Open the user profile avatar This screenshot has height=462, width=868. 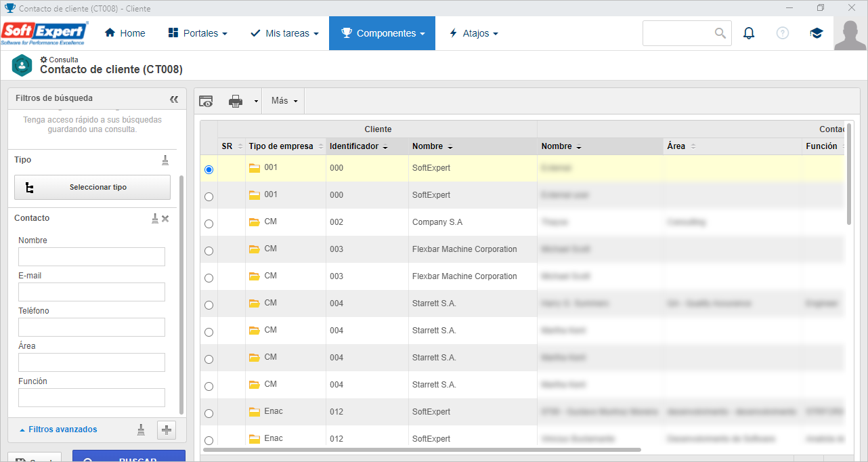coord(850,34)
